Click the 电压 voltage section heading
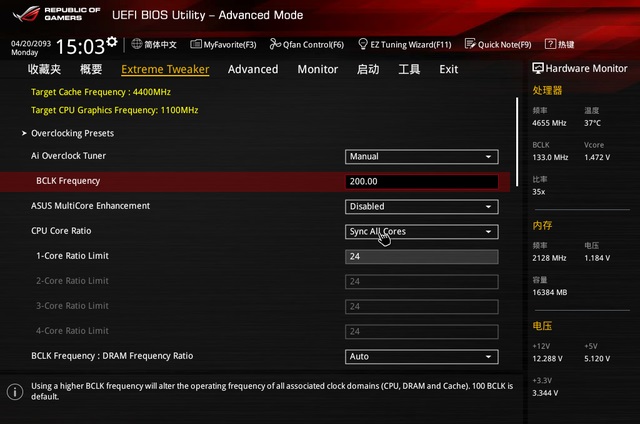Viewport: 640px width, 424px height. point(542,326)
